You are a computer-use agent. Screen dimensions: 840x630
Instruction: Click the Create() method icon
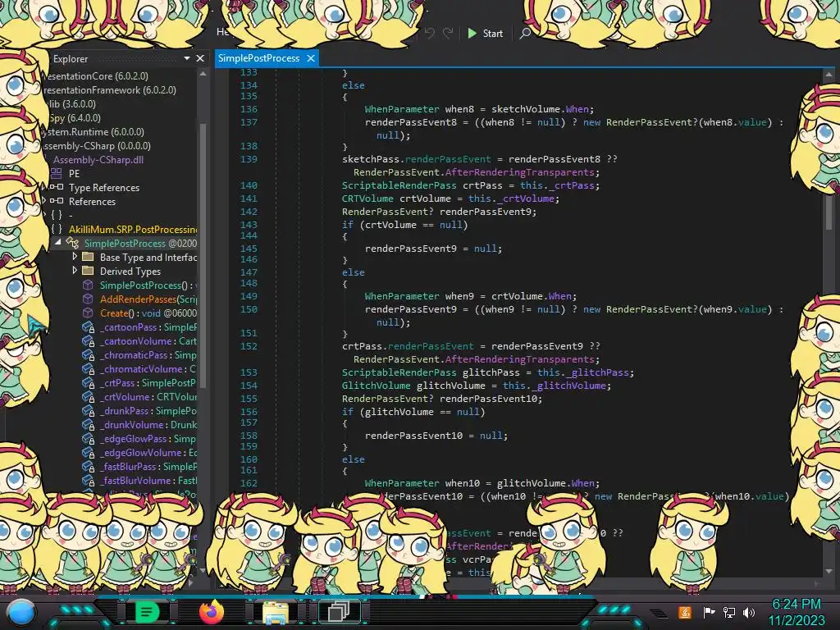[x=88, y=313]
